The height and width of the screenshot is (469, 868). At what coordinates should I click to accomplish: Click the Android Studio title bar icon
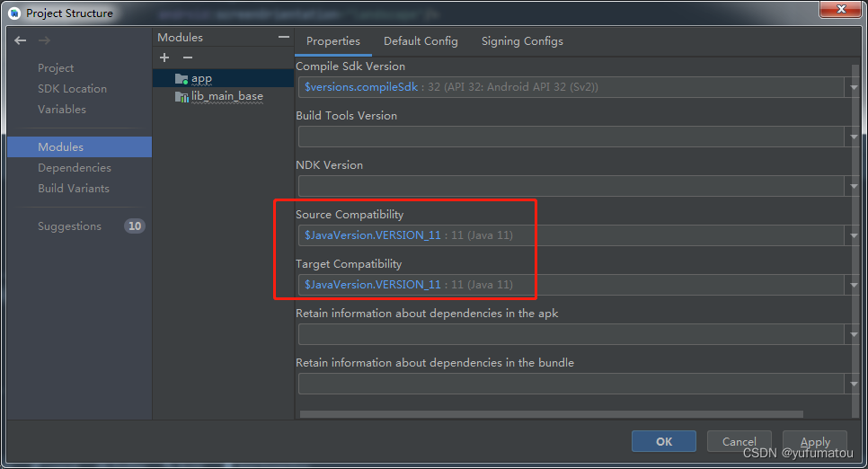click(14, 13)
